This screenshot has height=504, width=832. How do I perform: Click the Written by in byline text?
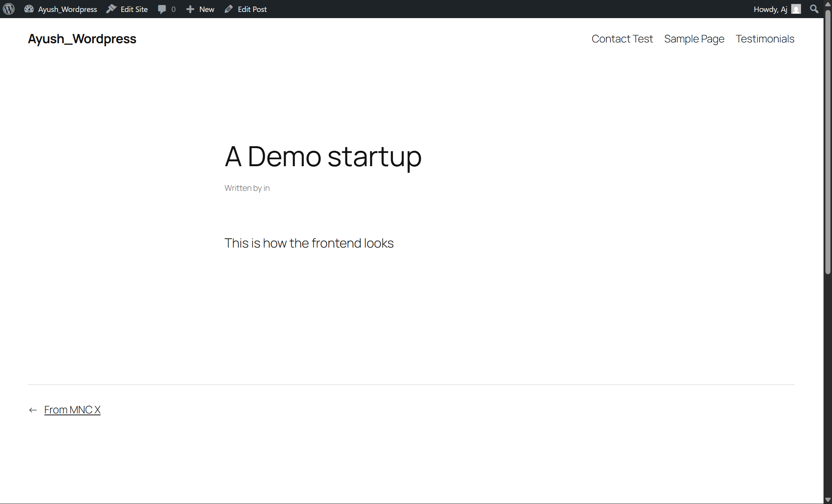[247, 188]
